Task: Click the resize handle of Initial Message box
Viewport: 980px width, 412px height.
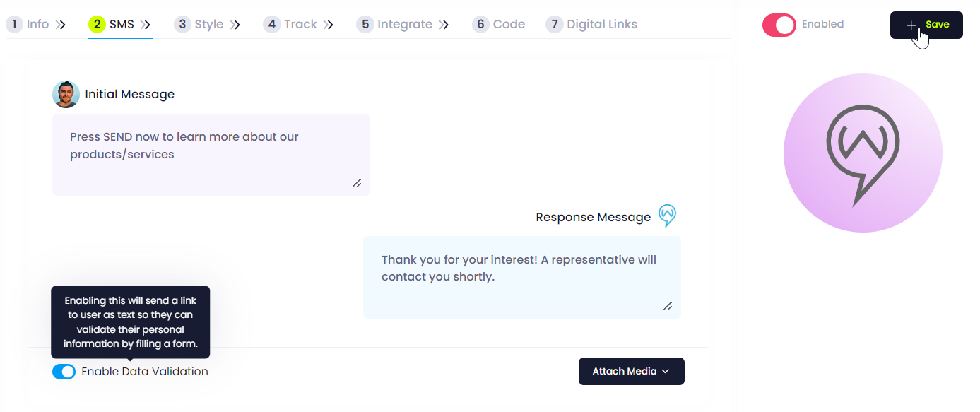Action: [x=357, y=183]
